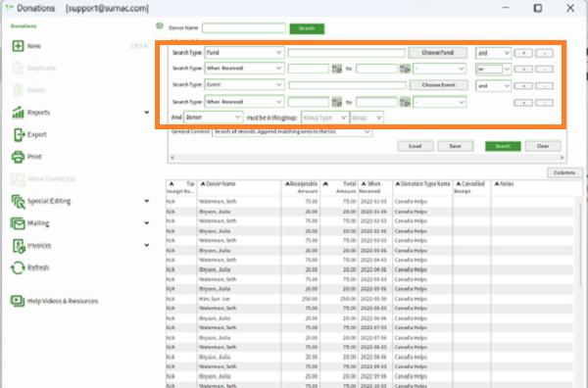The height and width of the screenshot is (388, 588).
Task: Open the start-date calendar icon in the 'or' row
Action: pyautogui.click(x=337, y=69)
